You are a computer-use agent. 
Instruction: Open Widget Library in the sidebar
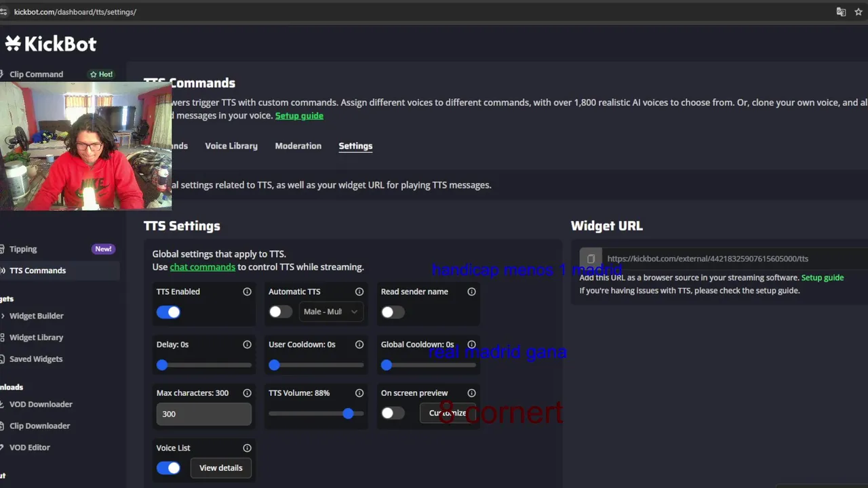point(36,338)
